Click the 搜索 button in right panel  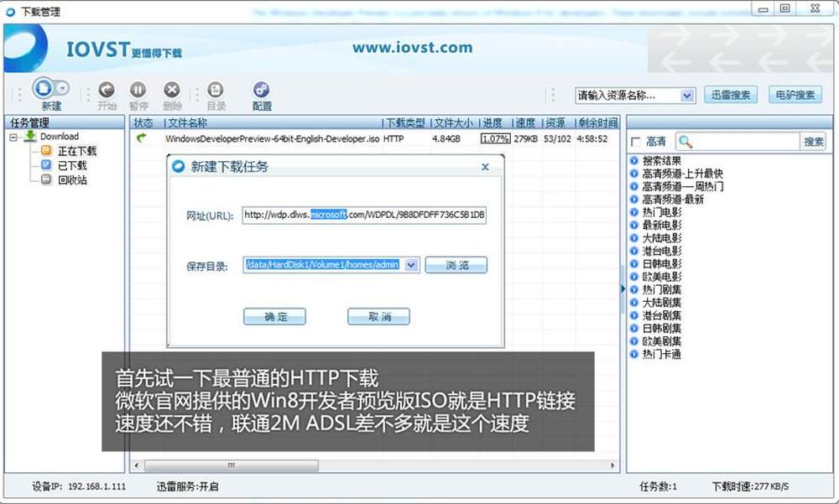(813, 142)
